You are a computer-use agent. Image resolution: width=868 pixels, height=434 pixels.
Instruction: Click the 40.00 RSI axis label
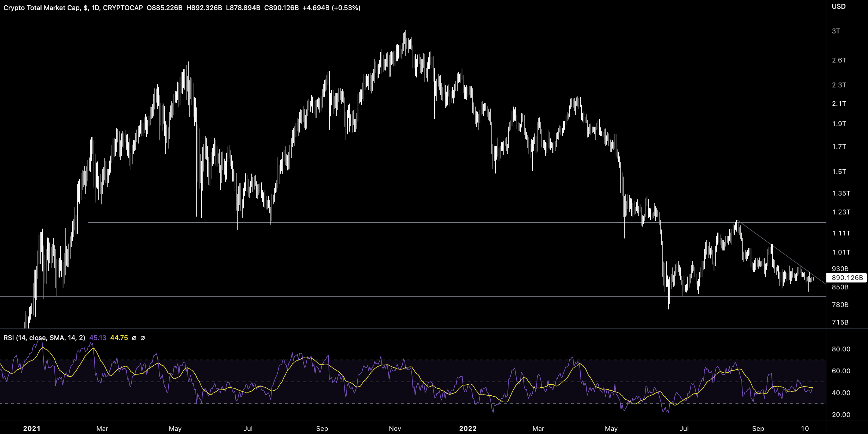pyautogui.click(x=841, y=393)
